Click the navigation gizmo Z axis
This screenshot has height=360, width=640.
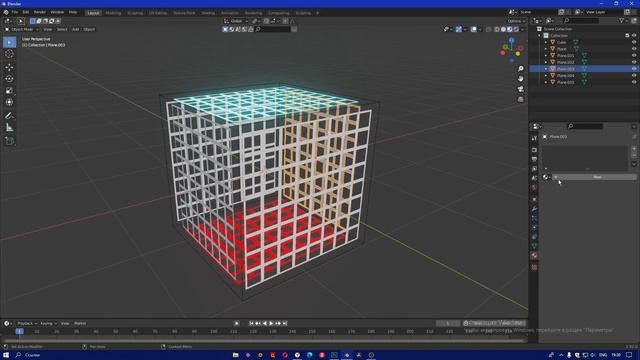[511, 40]
